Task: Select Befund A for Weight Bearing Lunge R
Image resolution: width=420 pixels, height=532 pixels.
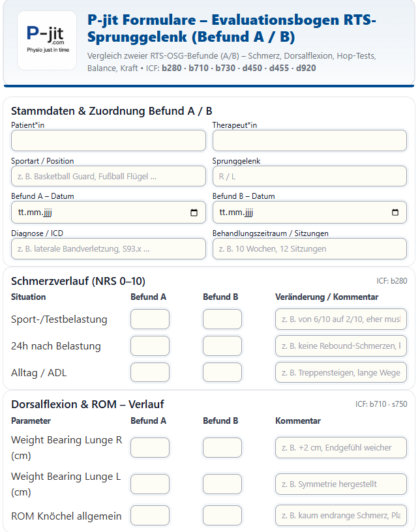Action: 150,447
